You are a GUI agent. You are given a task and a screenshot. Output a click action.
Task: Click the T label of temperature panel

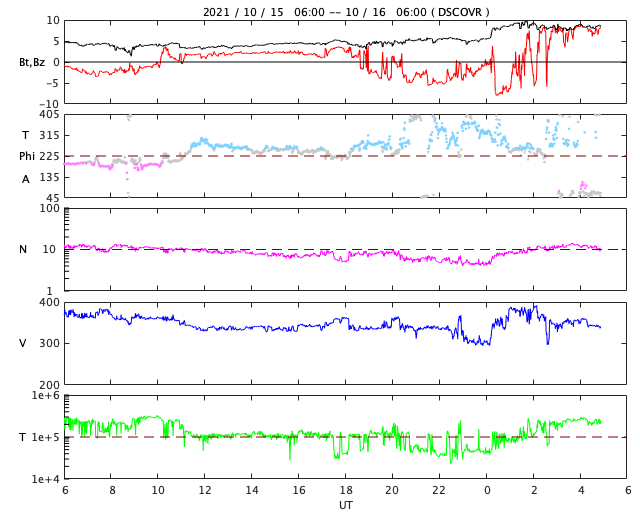pyautogui.click(x=23, y=438)
